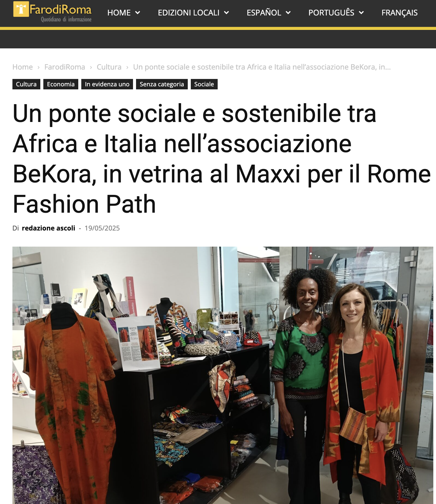The image size is (436, 504).
Task: Expand the HOME menu chevron
Action: click(137, 13)
